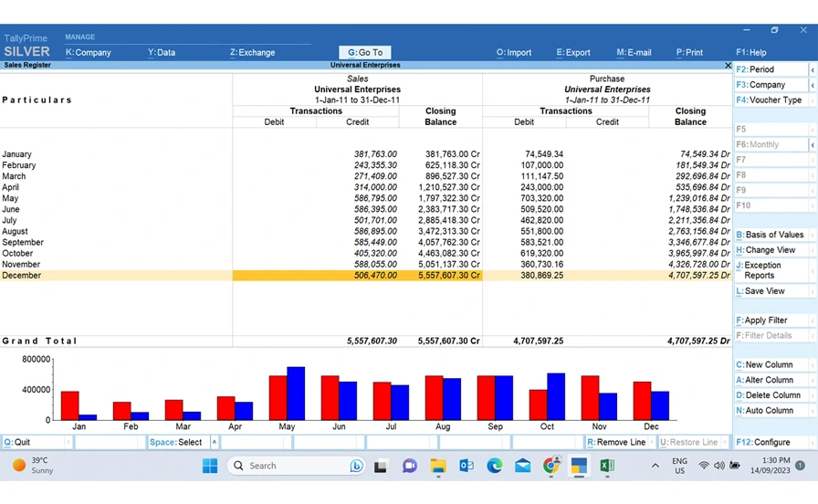818x504 pixels.
Task: Switch to TallyPrime taskbar icon
Action: click(x=579, y=466)
